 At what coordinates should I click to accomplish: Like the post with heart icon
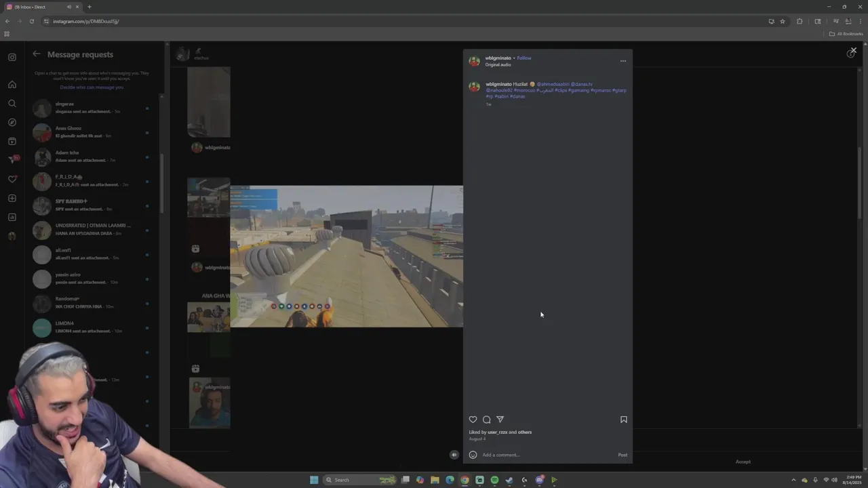[x=473, y=420]
